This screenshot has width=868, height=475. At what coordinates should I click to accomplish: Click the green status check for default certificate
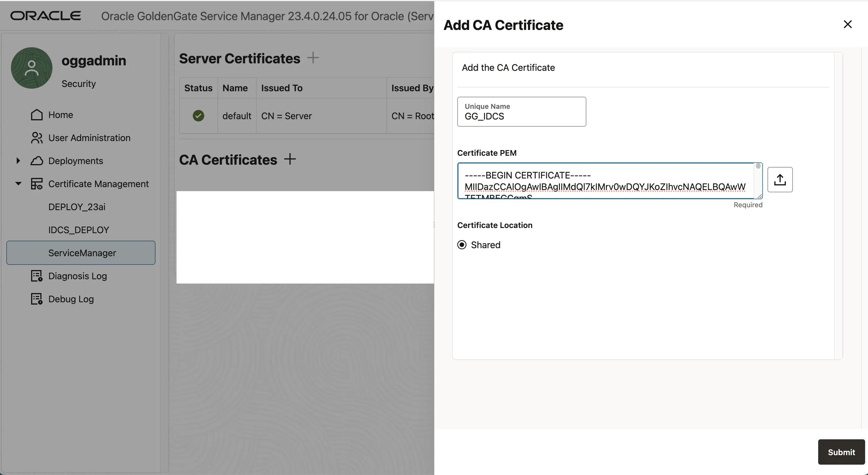(x=198, y=115)
